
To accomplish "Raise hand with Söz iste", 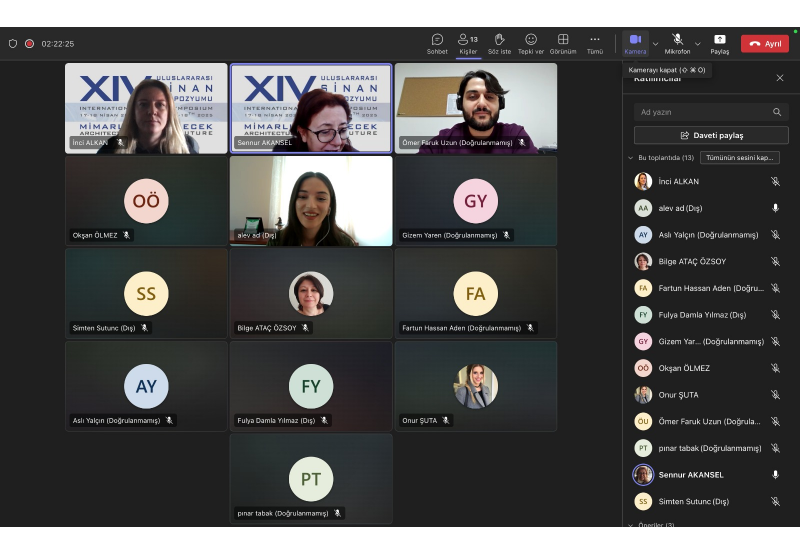I will click(x=499, y=44).
